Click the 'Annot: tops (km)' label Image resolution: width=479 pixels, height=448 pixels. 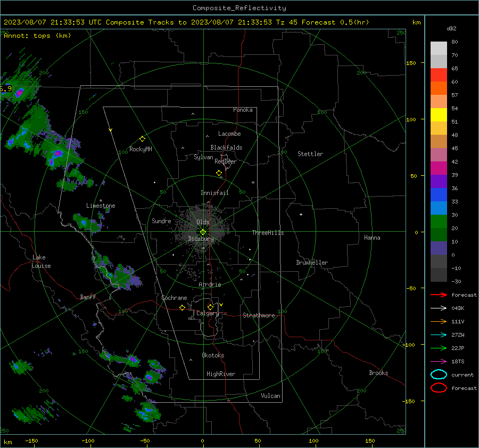click(x=37, y=36)
